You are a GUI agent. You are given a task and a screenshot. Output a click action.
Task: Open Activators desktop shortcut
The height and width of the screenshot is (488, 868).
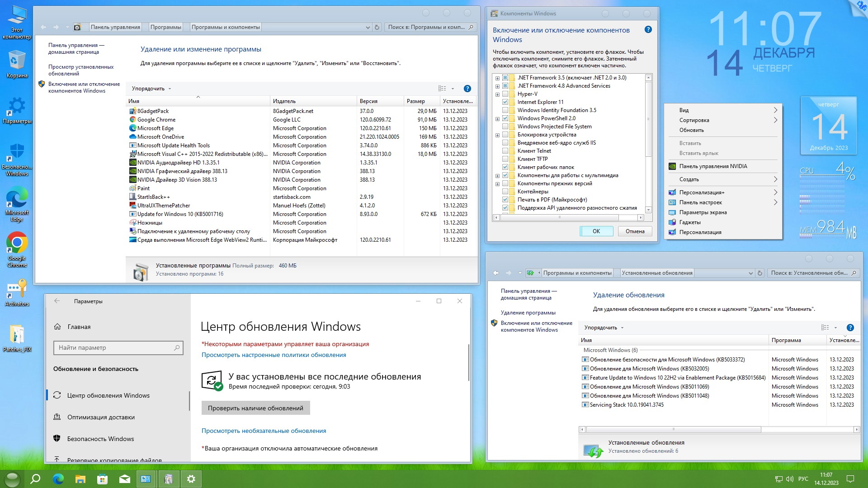pyautogui.click(x=17, y=292)
